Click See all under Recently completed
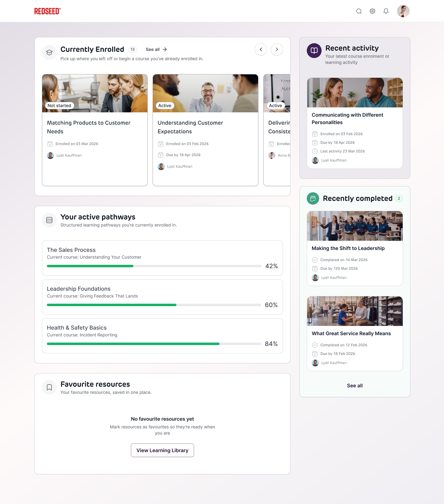Image resolution: width=444 pixels, height=504 pixels. click(355, 385)
